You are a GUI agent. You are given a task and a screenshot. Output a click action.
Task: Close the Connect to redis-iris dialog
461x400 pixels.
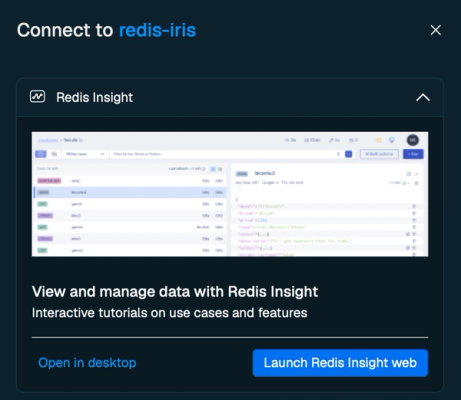click(x=435, y=30)
